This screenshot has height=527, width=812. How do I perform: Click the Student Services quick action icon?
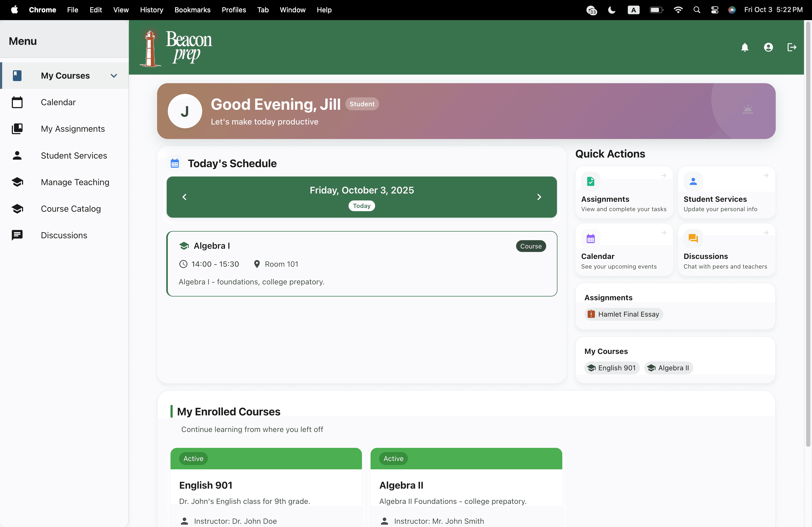(693, 181)
